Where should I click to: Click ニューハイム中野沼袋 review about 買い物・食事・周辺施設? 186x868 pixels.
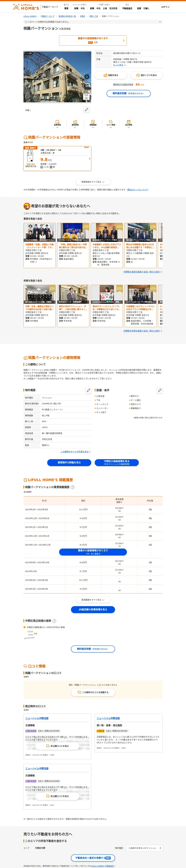(x=108, y=718)
